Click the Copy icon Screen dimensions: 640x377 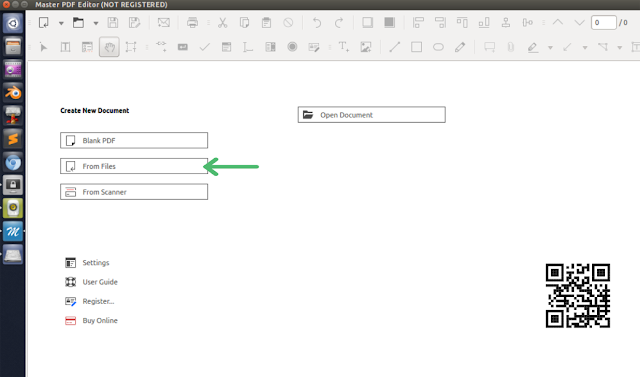[244, 22]
